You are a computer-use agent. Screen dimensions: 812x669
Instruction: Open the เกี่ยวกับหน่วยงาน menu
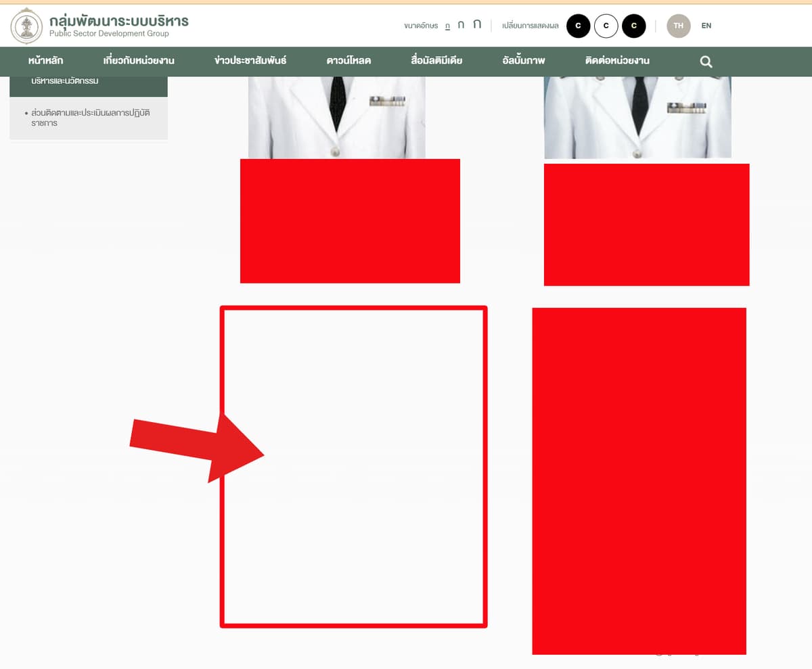click(x=139, y=61)
